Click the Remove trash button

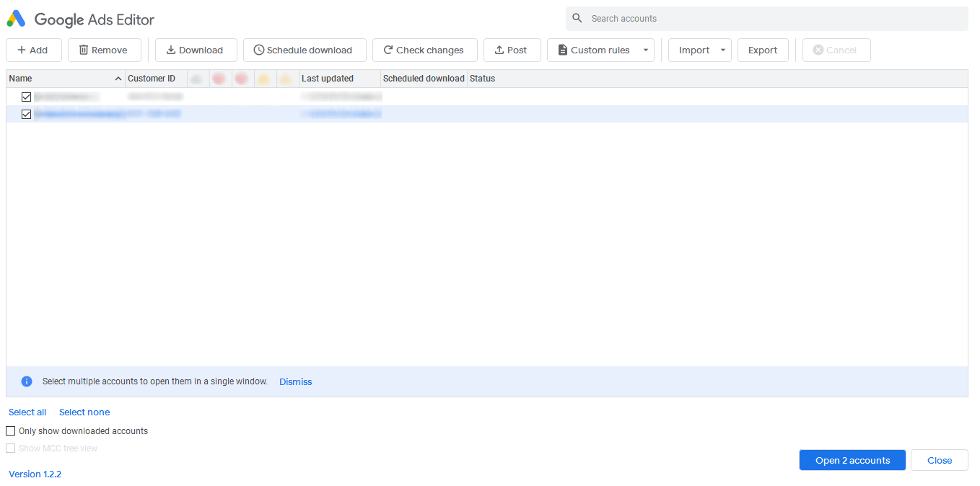point(104,50)
